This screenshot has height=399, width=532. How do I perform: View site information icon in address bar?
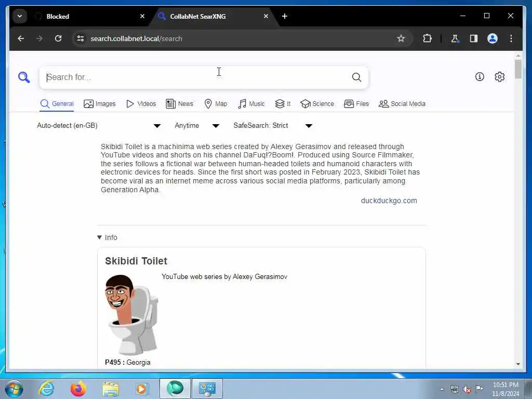(81, 38)
